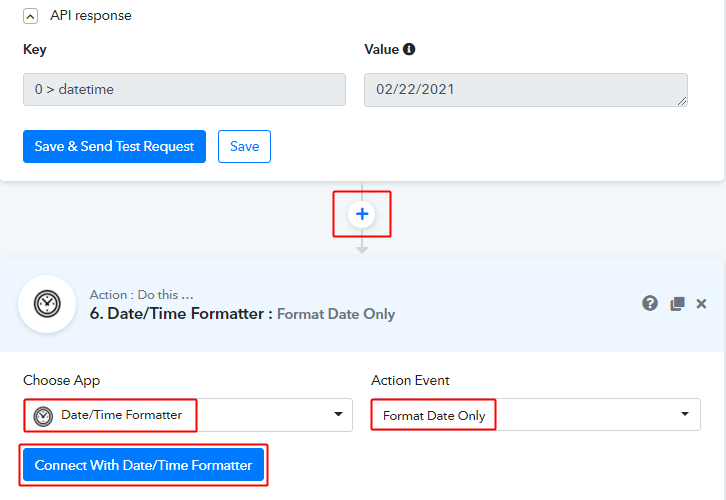Remove step 6 with the X icon

(x=701, y=304)
